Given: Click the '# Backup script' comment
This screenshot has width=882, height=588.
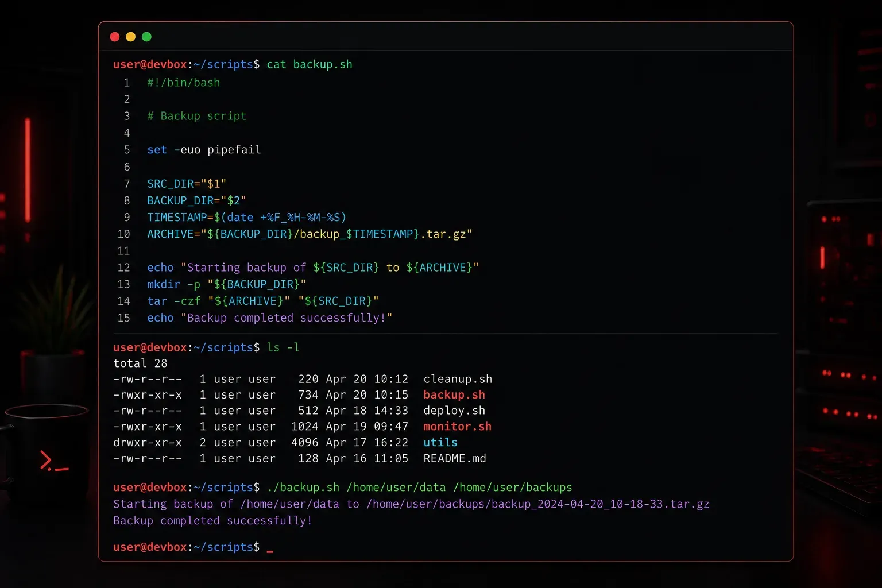Looking at the screenshot, I should pyautogui.click(x=197, y=116).
